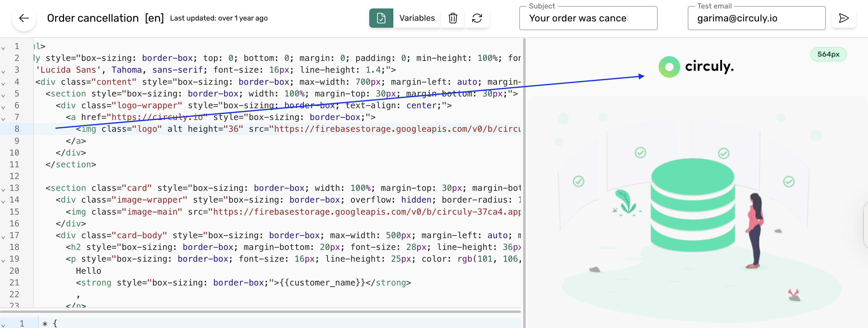Collapse anchor tag fold at line 7
Image resolution: width=868 pixels, height=328 pixels.
(3, 119)
